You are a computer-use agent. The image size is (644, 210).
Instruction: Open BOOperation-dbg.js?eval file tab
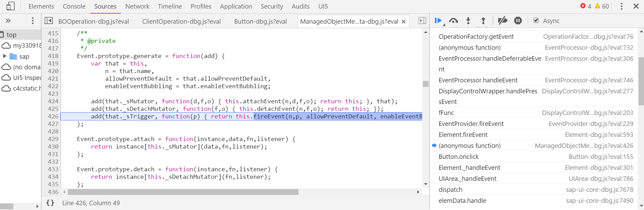93,21
